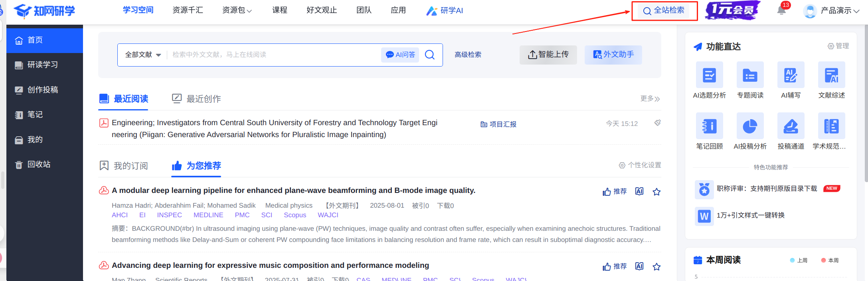Toggle 上周 legend in weekly reading chart
The height and width of the screenshot is (281, 868).
coord(799,260)
